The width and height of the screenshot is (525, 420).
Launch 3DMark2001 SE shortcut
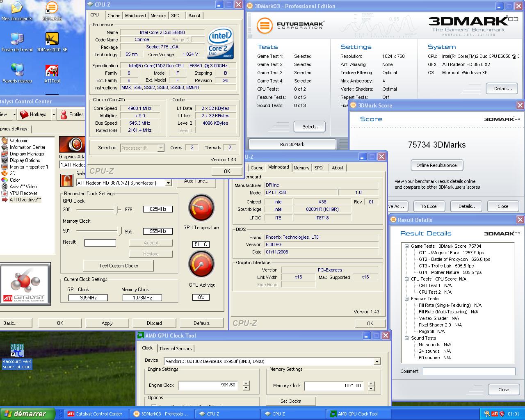point(52,42)
